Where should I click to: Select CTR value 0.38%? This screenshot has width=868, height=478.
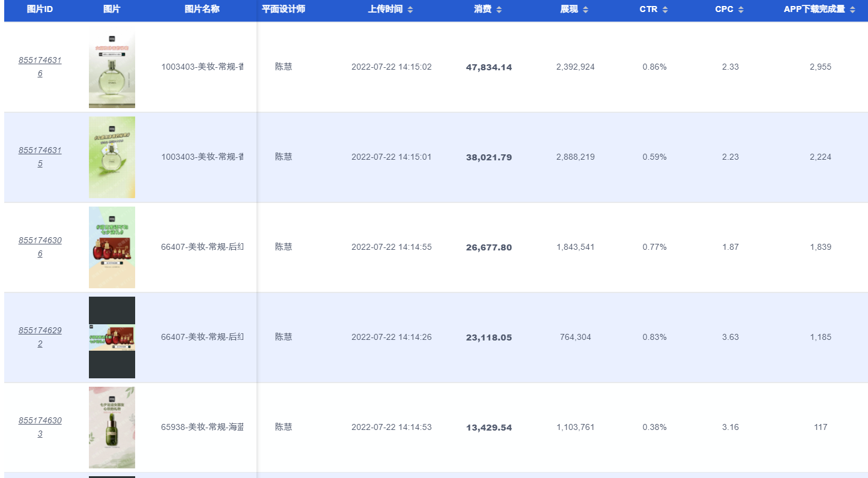click(655, 427)
